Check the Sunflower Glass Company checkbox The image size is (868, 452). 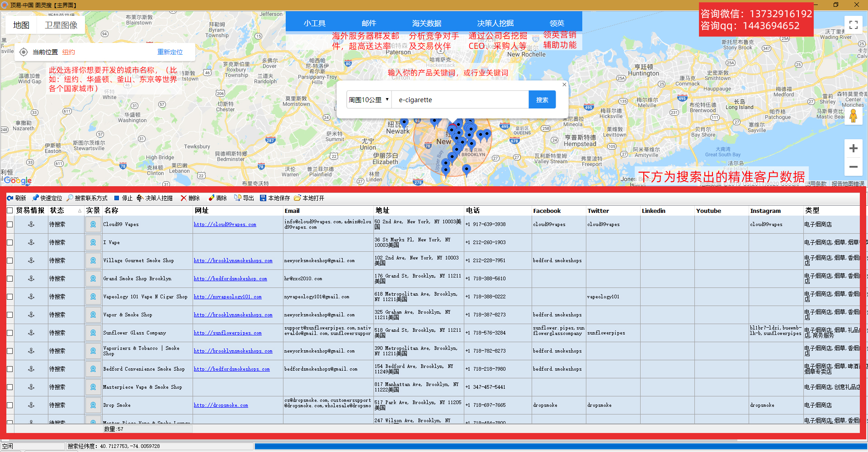click(9, 333)
